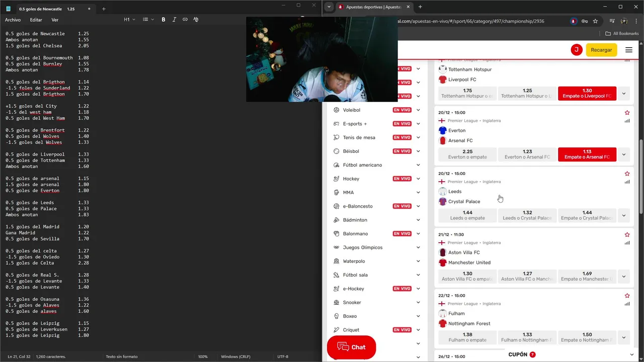The height and width of the screenshot is (362, 644).
Task: Select Empate o Nottingham odds 1.50
Action: coord(587,337)
